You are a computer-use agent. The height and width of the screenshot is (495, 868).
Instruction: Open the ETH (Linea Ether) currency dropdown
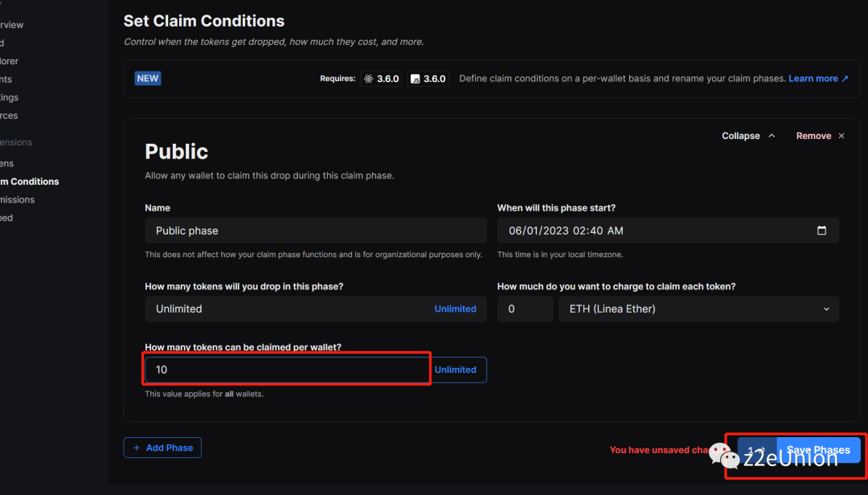(698, 309)
